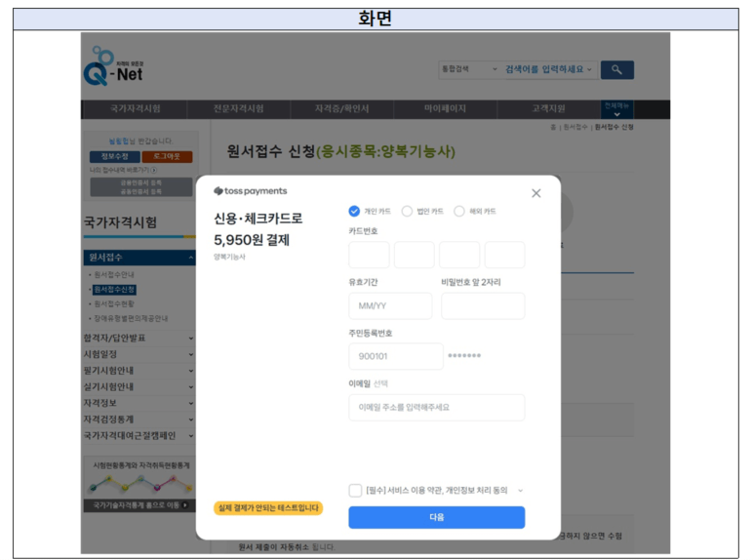Click the 주민등록번호 900101 field
Image resolution: width=753 pixels, height=560 pixels.
click(396, 356)
